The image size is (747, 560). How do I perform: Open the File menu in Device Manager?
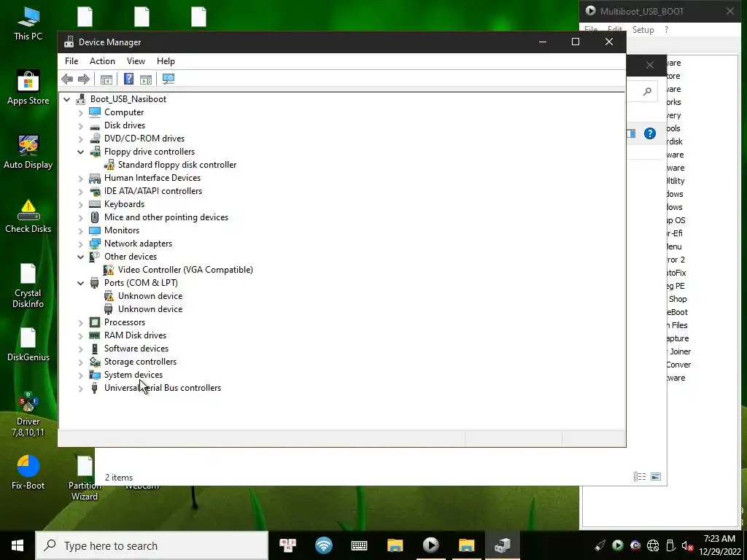pos(71,61)
